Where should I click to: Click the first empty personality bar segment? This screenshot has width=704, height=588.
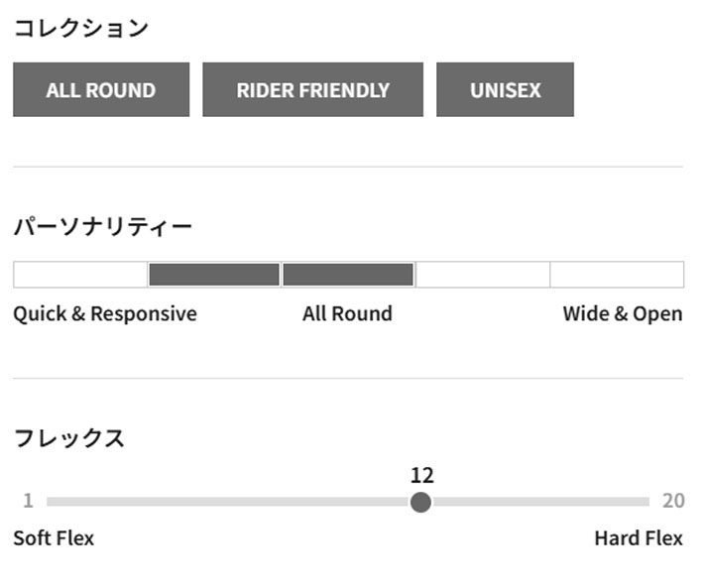(80, 275)
